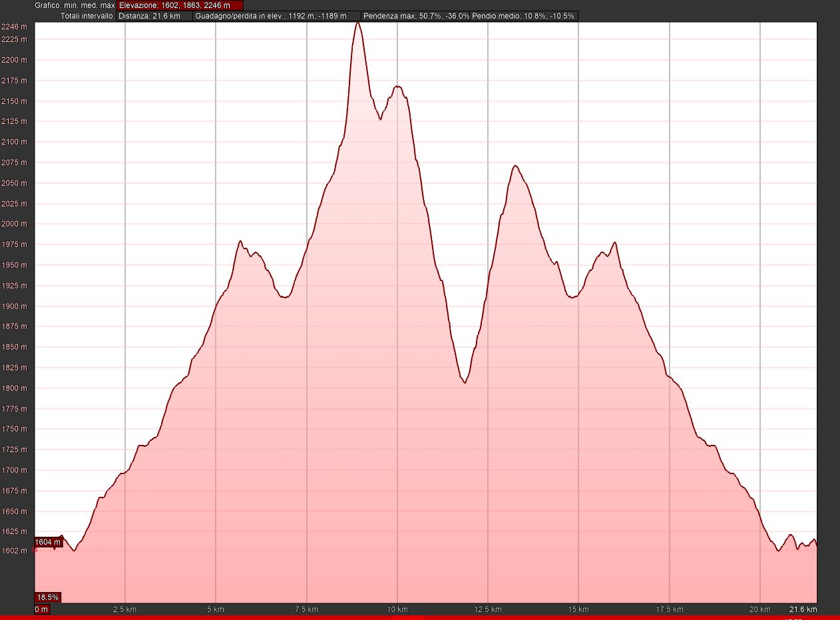Click the 10 km axis label

[x=397, y=609]
